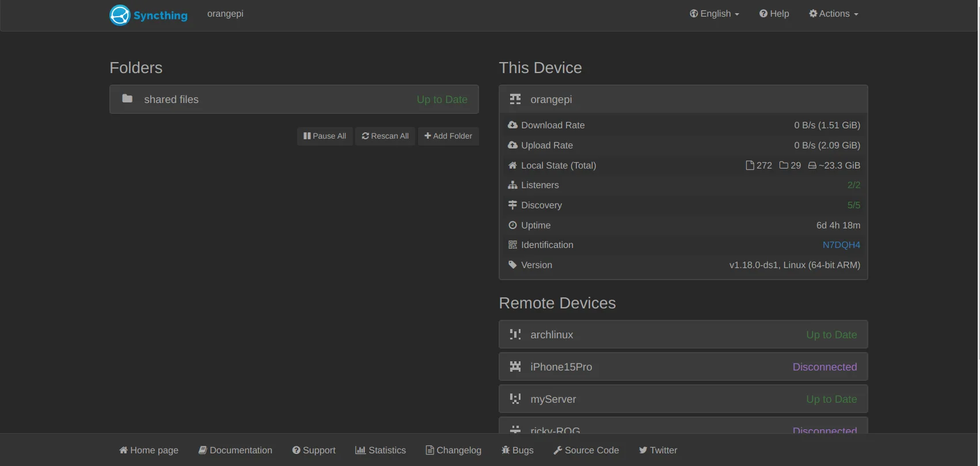Screen dimensions: 980x466
Task: Click the download rate value 0 B/s (1.51 GiB)
Action: [827, 125]
